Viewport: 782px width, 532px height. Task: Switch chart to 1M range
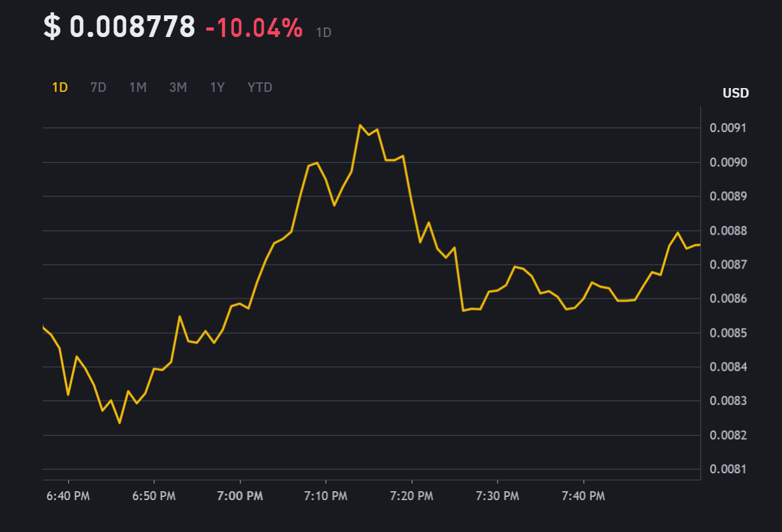coord(138,87)
